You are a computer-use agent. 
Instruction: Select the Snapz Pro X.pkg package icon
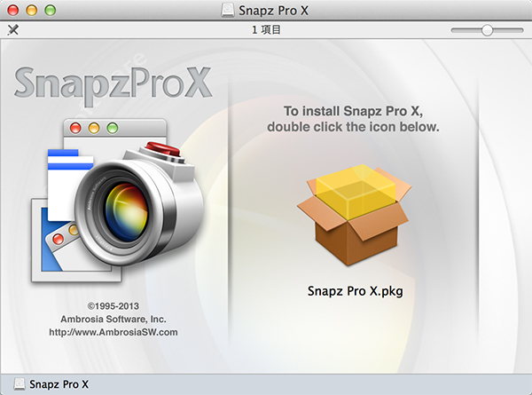point(354,215)
